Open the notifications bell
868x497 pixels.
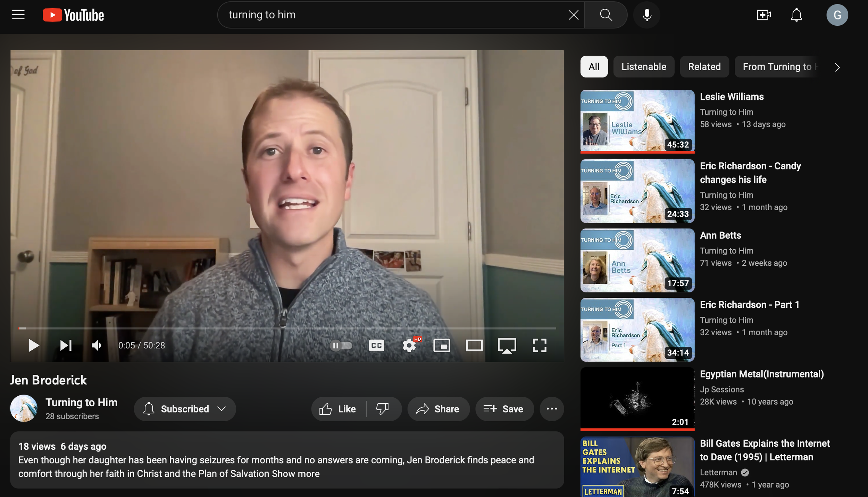[796, 15]
